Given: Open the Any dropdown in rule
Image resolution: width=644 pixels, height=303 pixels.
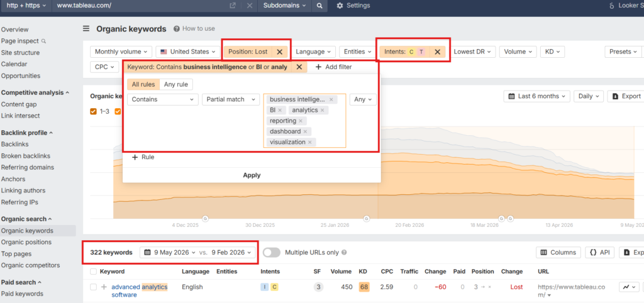Looking at the screenshot, I should [363, 99].
